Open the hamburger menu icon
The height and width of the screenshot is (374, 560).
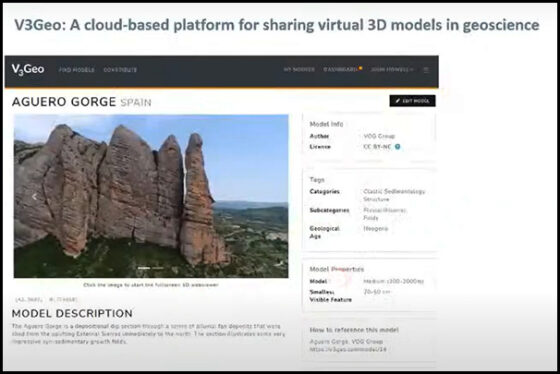(426, 70)
